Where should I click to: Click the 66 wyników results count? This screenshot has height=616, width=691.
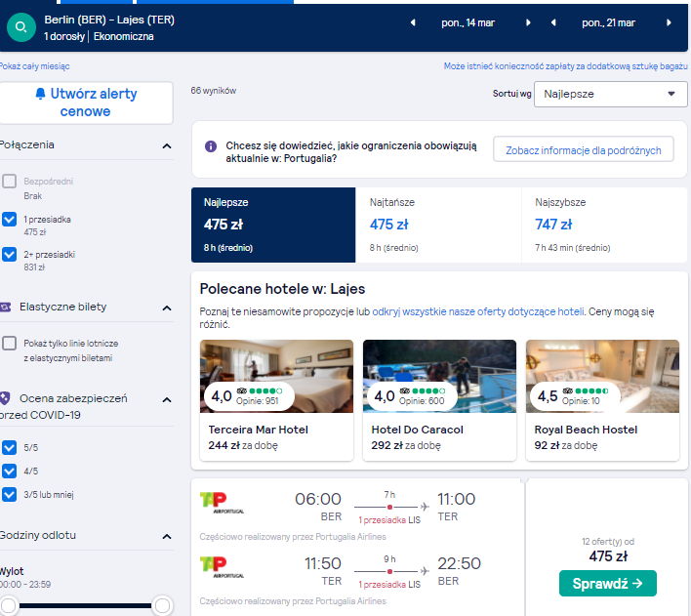tap(214, 91)
